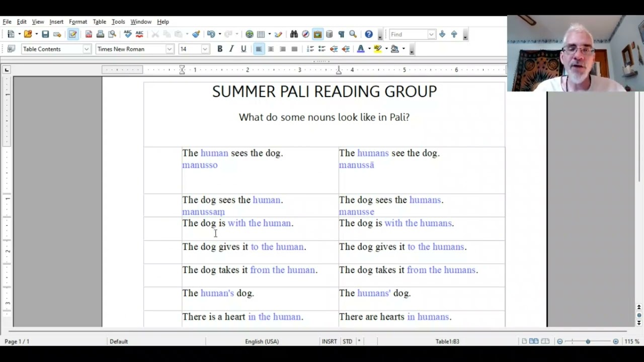Open Find & Replace binoculars icon
Image resolution: width=644 pixels, height=362 pixels.
(294, 34)
